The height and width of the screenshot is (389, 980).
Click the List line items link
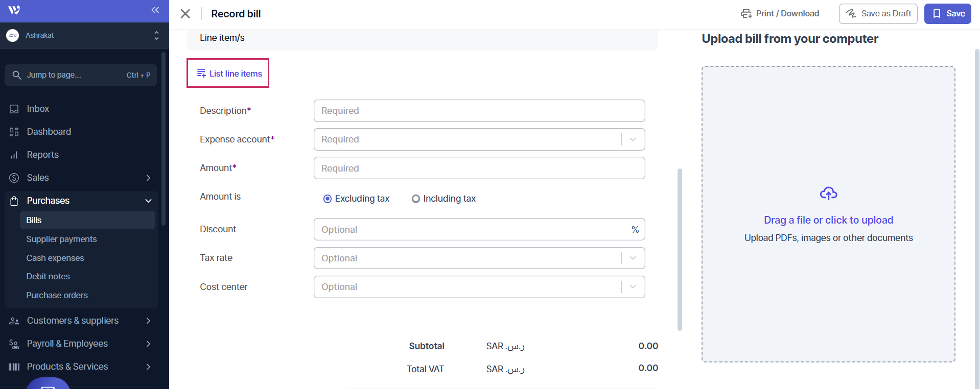[x=229, y=74]
